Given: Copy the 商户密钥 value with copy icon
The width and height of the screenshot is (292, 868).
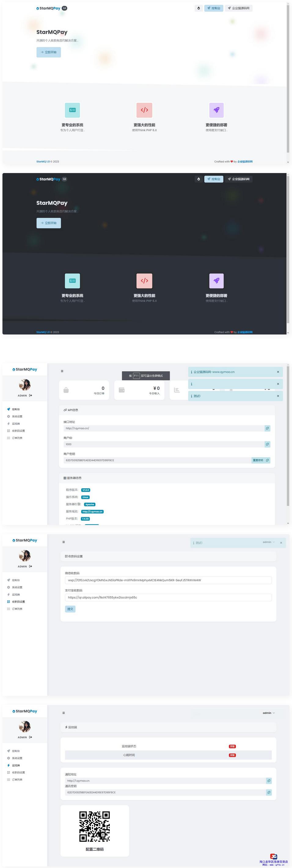Looking at the screenshot, I should point(268,460).
